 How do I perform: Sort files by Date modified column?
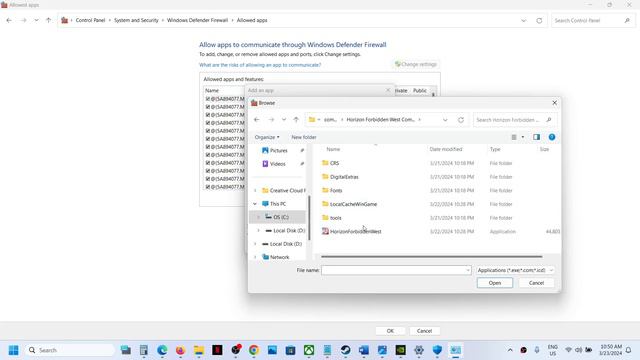(446, 149)
